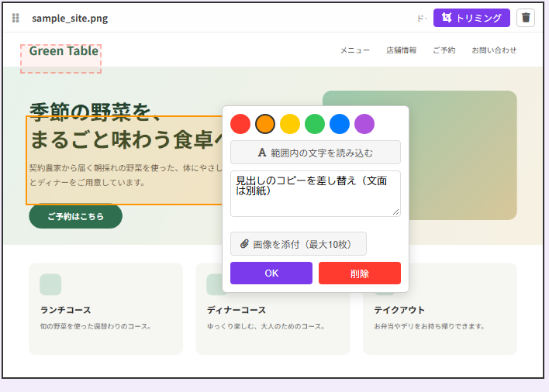Click the red 削除 delete button
The image size is (549, 392).
(360, 273)
